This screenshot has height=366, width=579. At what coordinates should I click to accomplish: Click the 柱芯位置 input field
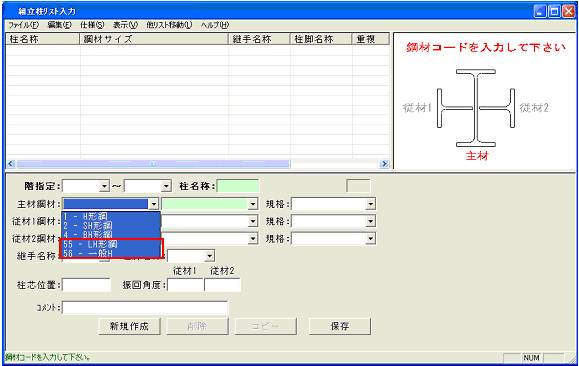86,285
